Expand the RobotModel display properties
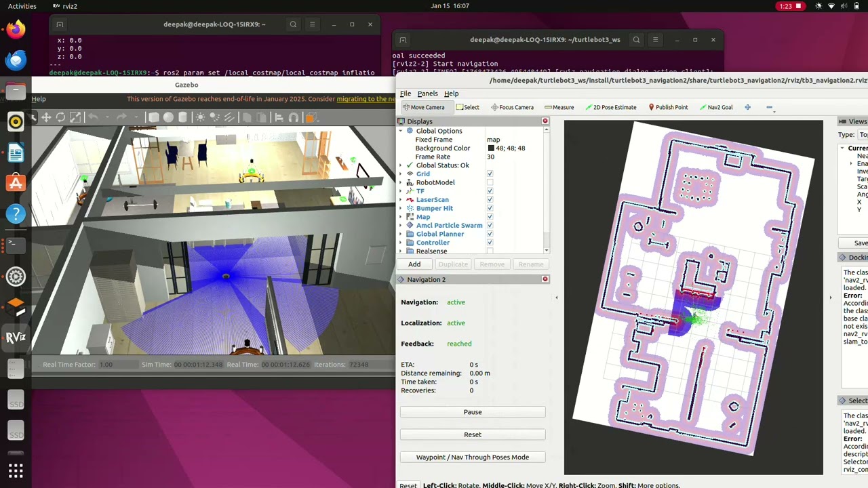The height and width of the screenshot is (488, 868). point(400,182)
